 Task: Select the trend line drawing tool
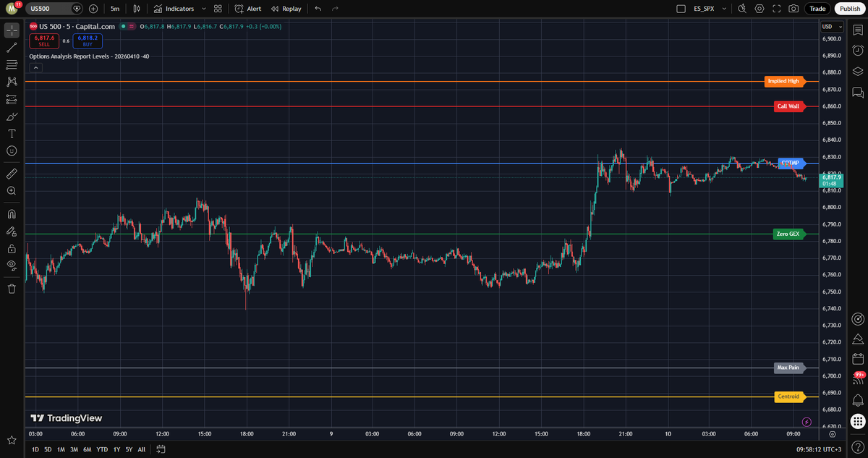point(12,48)
